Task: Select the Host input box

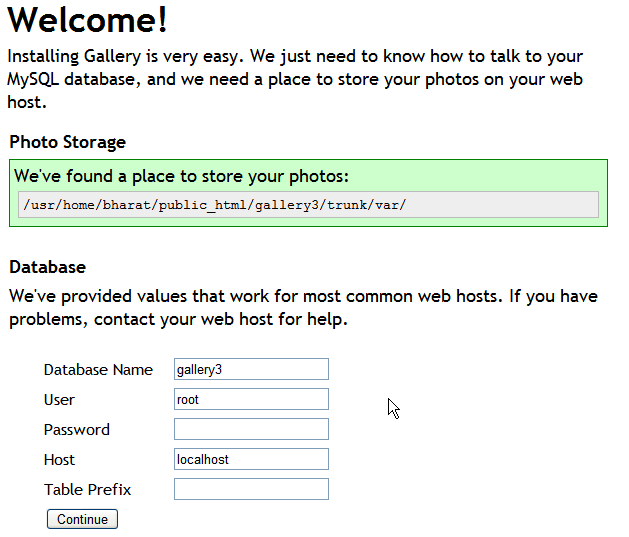Action: [x=251, y=459]
